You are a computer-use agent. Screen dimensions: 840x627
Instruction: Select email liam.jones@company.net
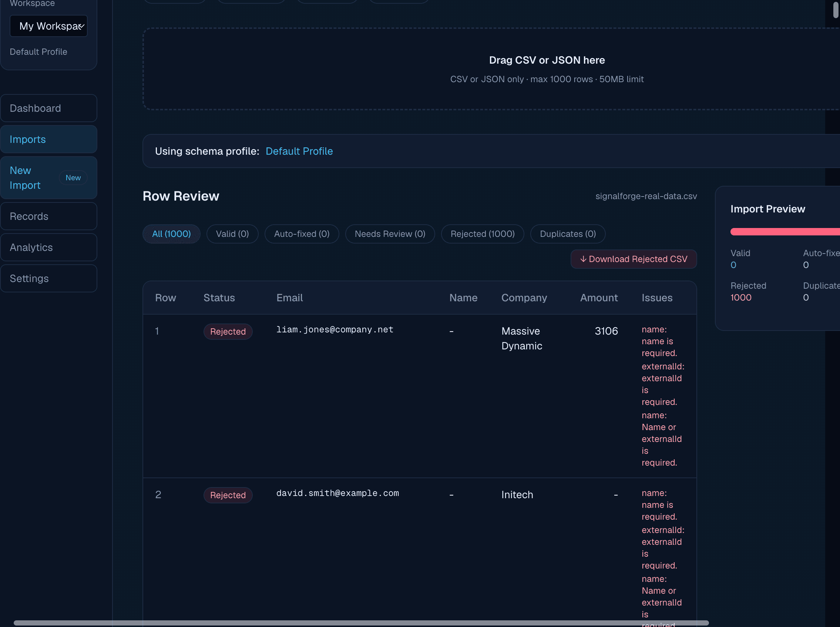tap(335, 329)
